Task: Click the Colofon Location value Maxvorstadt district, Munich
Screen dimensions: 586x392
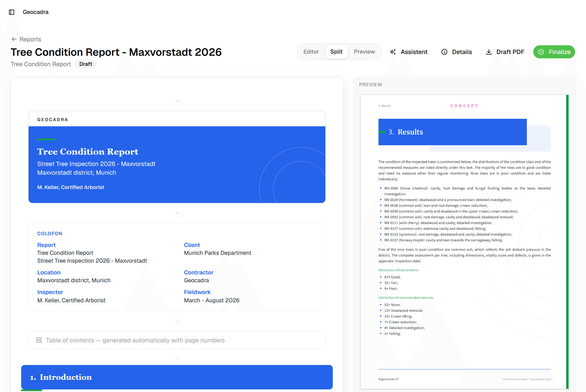Action: click(74, 280)
